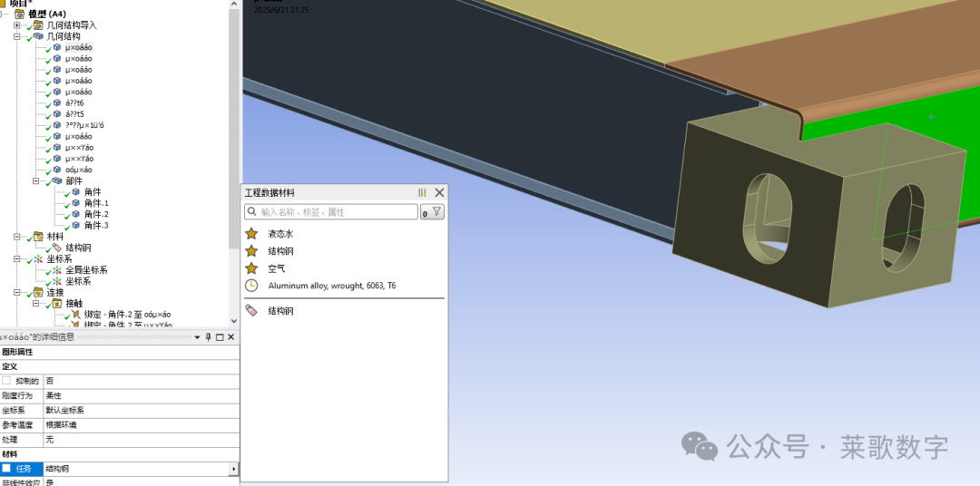This screenshot has height=486, width=980.
Task: Select Aluminum alloy, wrought, 6063, T6
Action: (x=332, y=286)
